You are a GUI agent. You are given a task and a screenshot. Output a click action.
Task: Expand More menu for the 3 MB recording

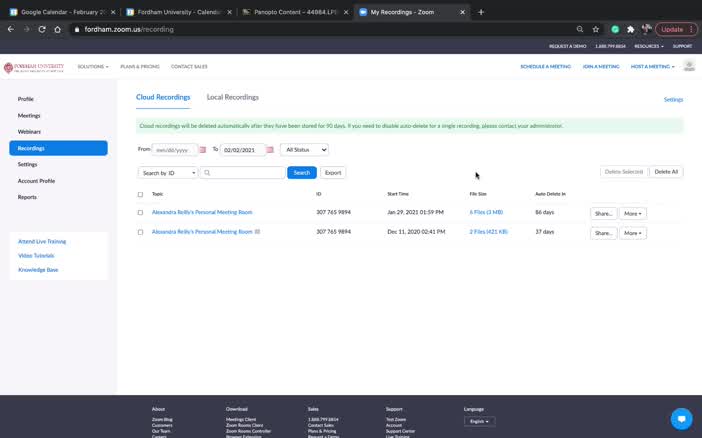pyautogui.click(x=633, y=213)
